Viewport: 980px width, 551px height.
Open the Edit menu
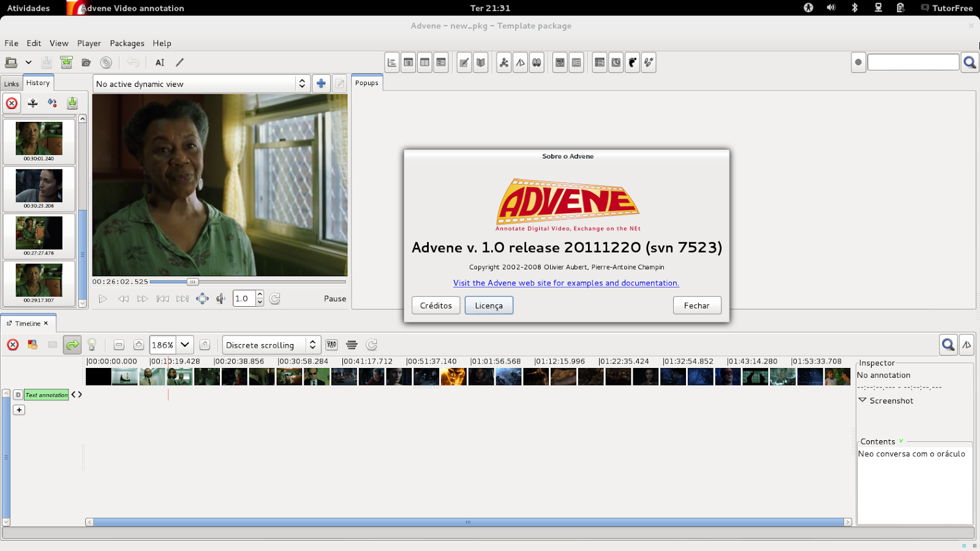click(x=34, y=43)
